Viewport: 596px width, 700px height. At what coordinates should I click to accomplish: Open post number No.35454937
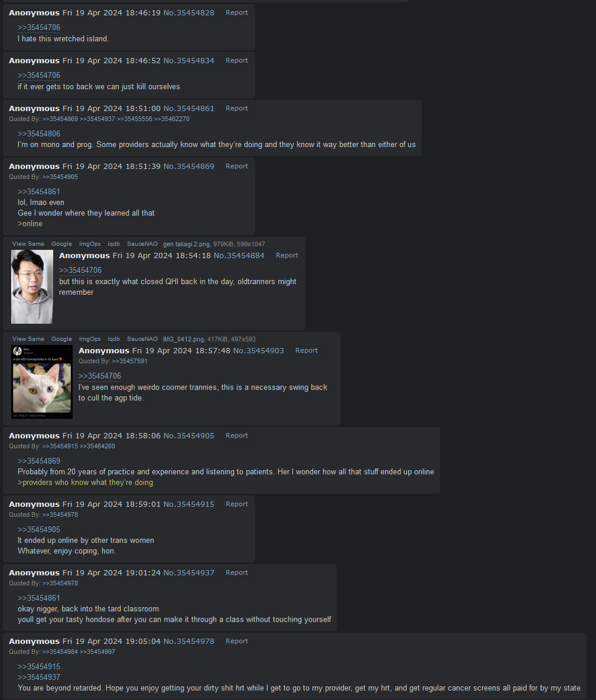[189, 573]
